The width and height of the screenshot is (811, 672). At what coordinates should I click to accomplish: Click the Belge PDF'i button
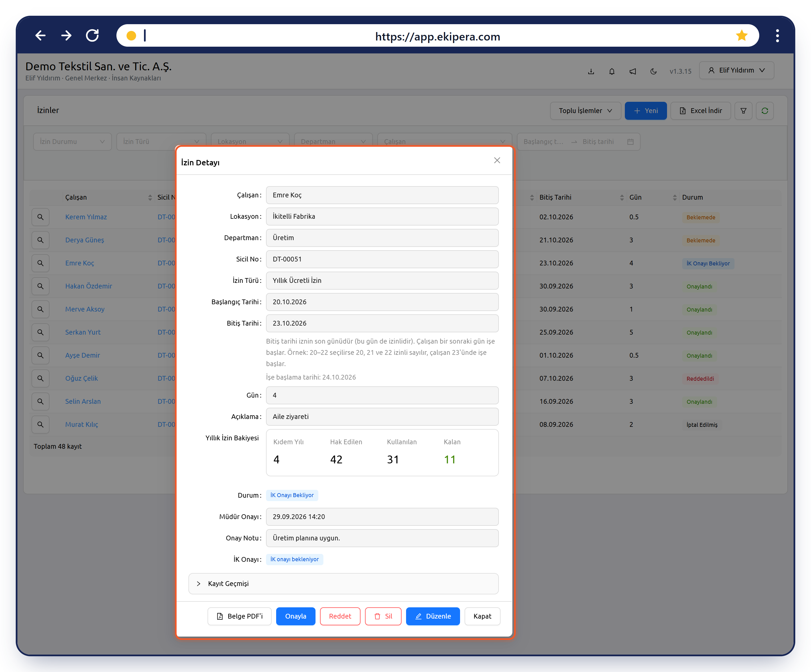coord(239,616)
